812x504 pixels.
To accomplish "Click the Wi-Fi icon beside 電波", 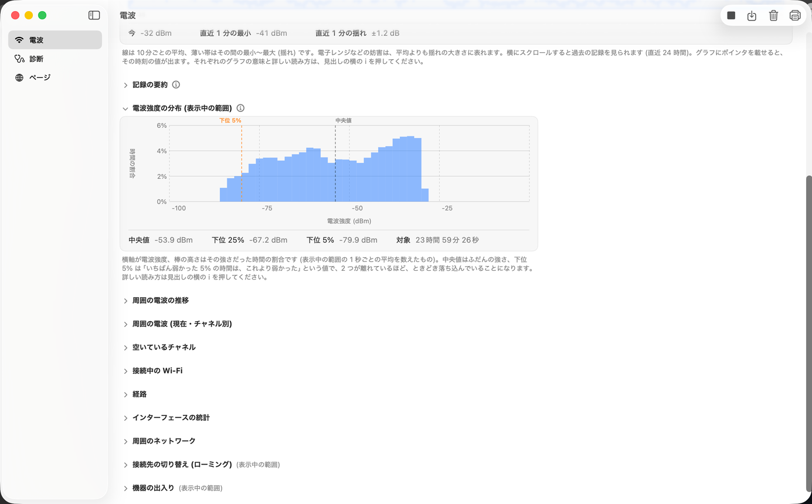I will coord(19,40).
